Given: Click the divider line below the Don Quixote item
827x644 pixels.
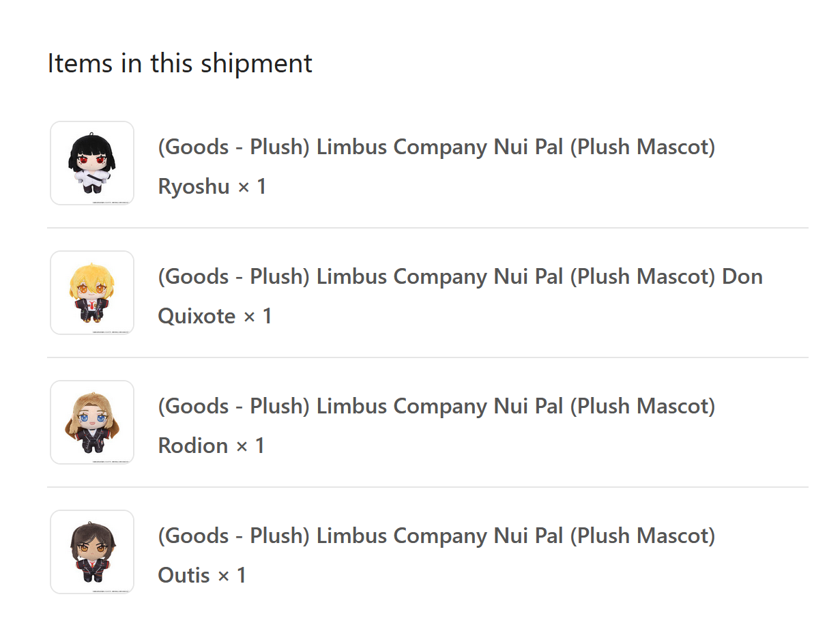Looking at the screenshot, I should (x=428, y=357).
